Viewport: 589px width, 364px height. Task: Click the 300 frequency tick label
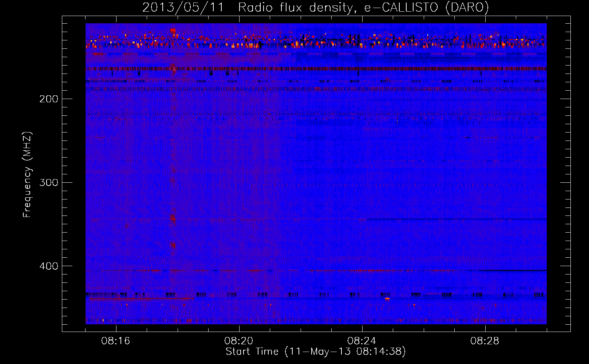click(49, 182)
